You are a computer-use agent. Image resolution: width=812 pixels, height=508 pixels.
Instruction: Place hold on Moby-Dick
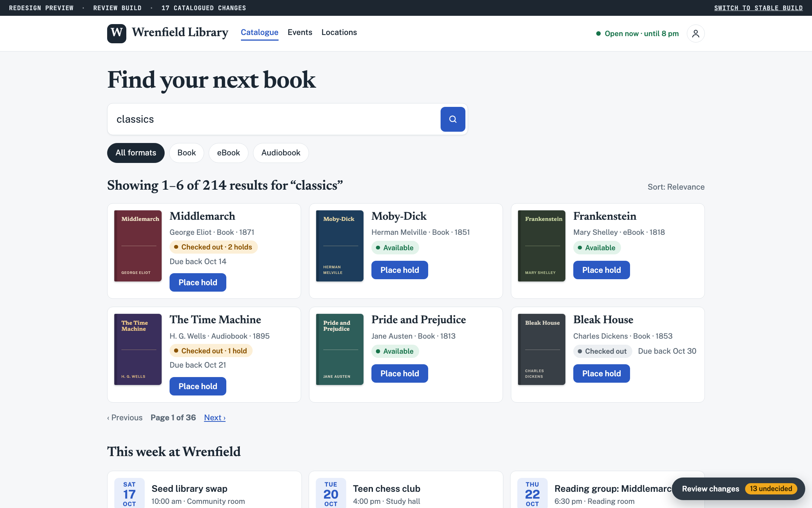400,270
